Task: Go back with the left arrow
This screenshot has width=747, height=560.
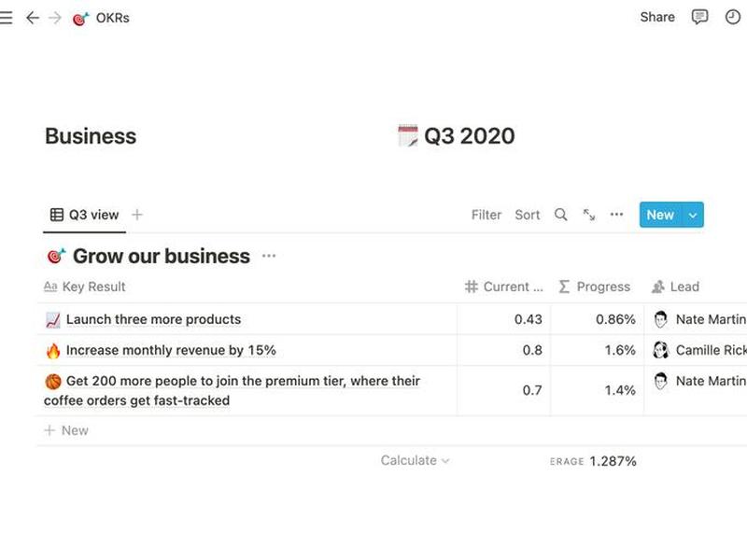Action: [x=33, y=18]
